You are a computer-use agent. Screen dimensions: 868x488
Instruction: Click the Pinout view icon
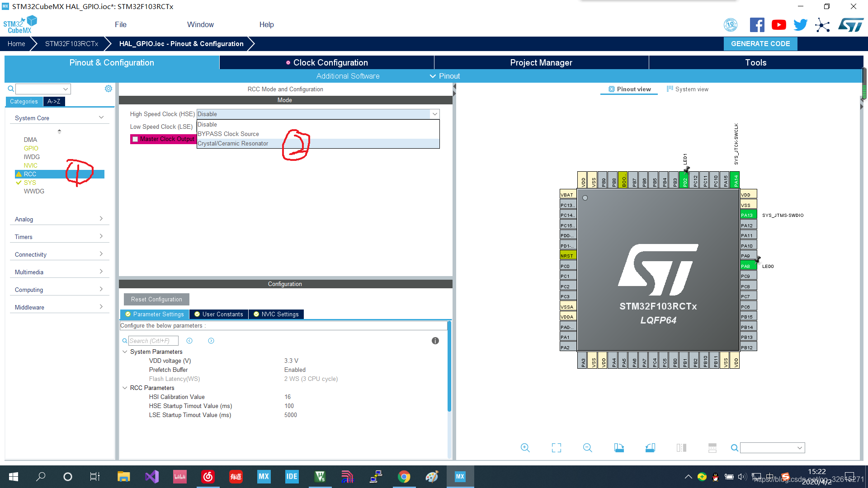click(611, 89)
